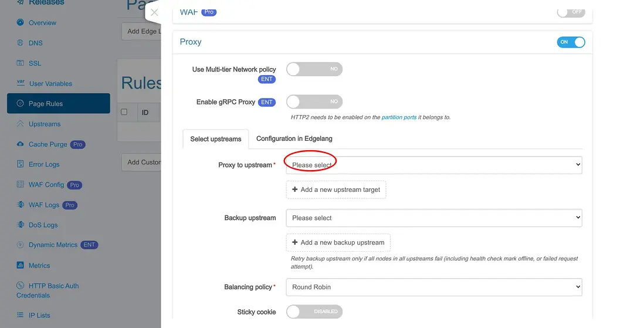Screen dimensions: 644x328
Task: Click the DNS sidebar icon
Action: pyautogui.click(x=21, y=43)
